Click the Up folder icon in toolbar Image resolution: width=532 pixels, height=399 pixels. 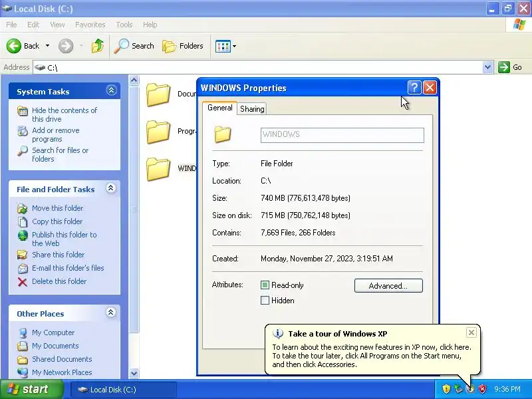pyautogui.click(x=98, y=46)
